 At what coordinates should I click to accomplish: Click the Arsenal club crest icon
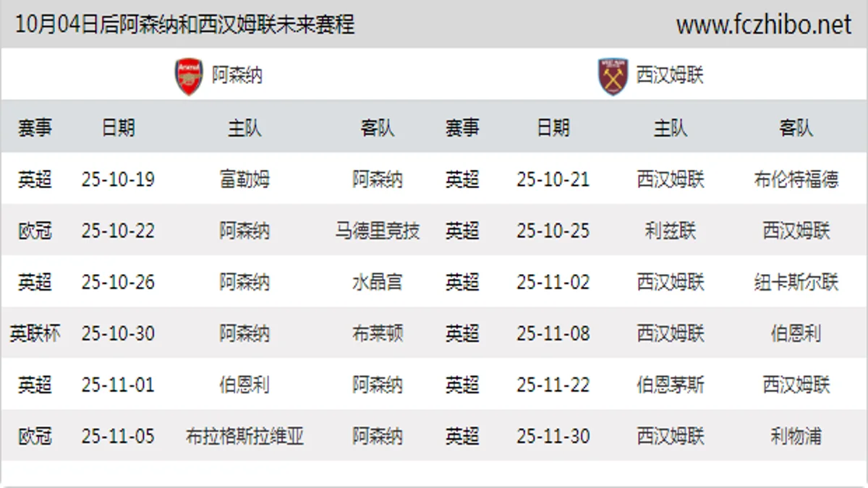(x=190, y=76)
